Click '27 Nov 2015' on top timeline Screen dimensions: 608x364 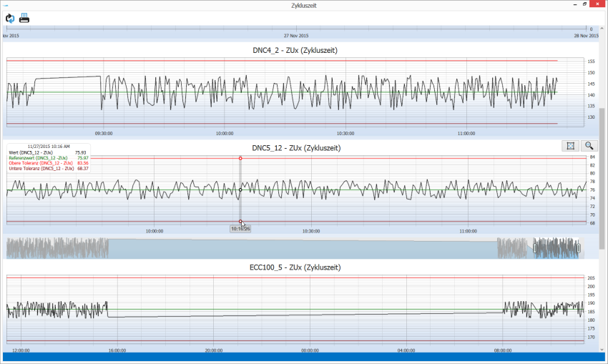pos(296,36)
